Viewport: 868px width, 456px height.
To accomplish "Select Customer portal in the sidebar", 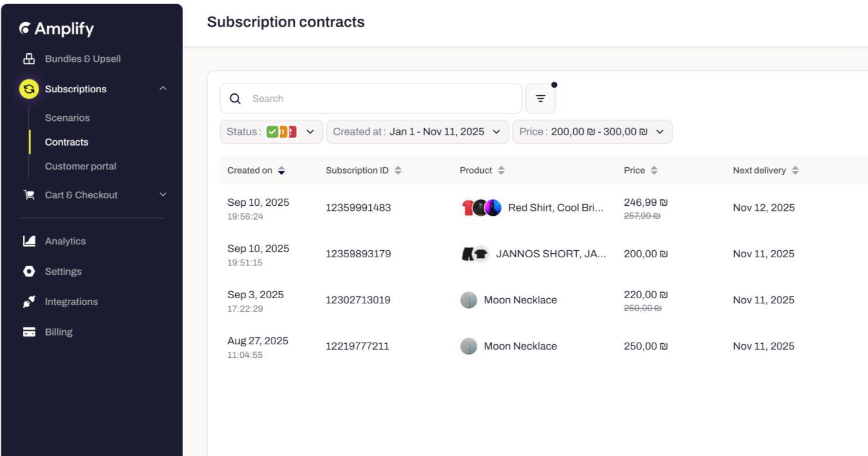I will (x=80, y=166).
